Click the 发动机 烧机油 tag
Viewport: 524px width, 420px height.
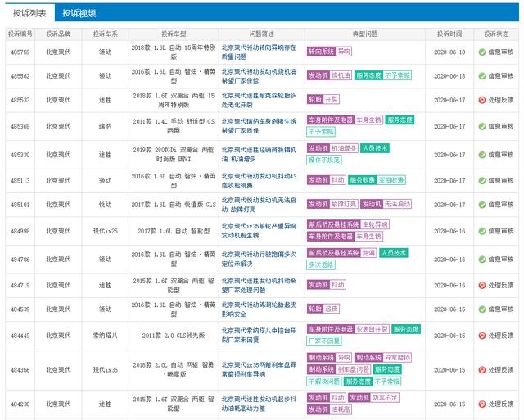[x=329, y=75]
